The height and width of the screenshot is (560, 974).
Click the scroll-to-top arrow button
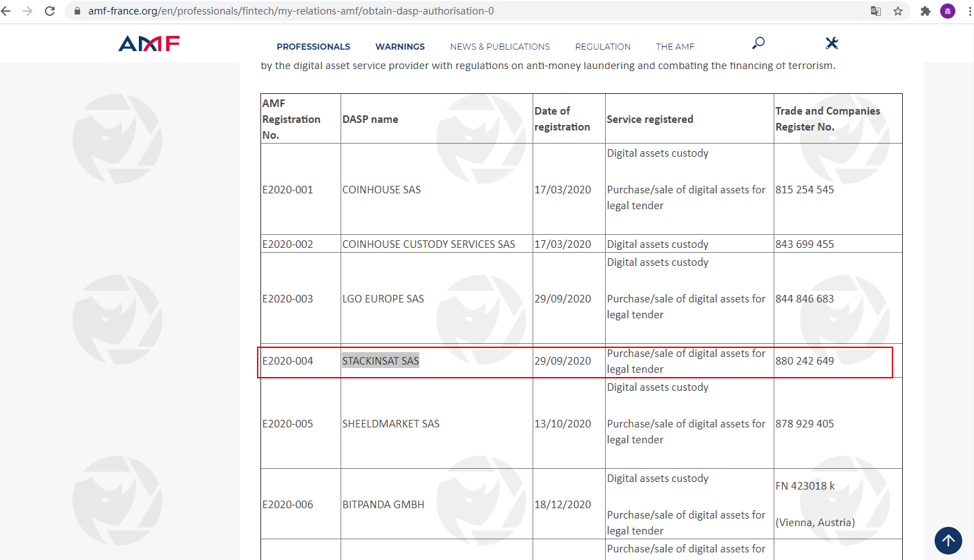point(948,540)
